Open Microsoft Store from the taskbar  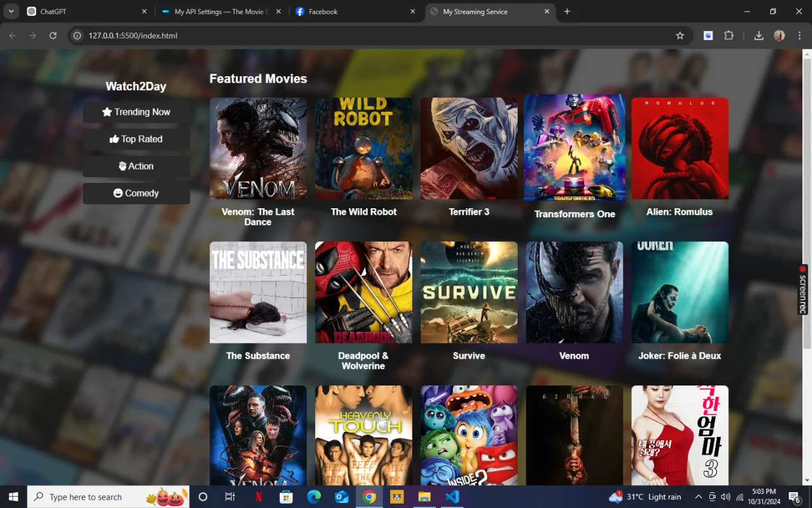(286, 497)
